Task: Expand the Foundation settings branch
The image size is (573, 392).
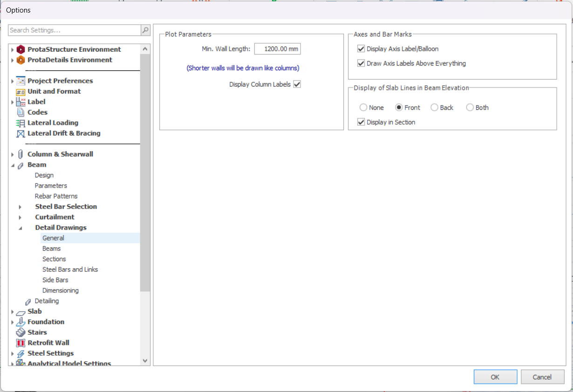Action: click(x=12, y=322)
